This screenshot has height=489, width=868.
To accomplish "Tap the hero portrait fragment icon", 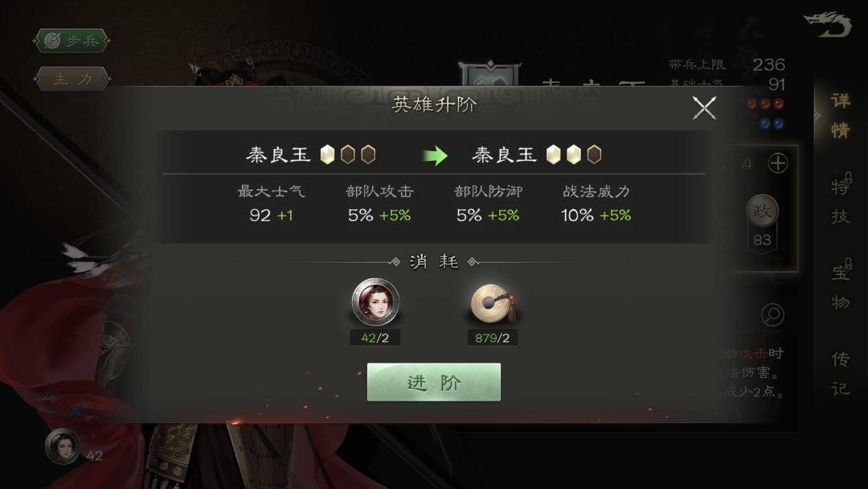I will click(x=375, y=302).
